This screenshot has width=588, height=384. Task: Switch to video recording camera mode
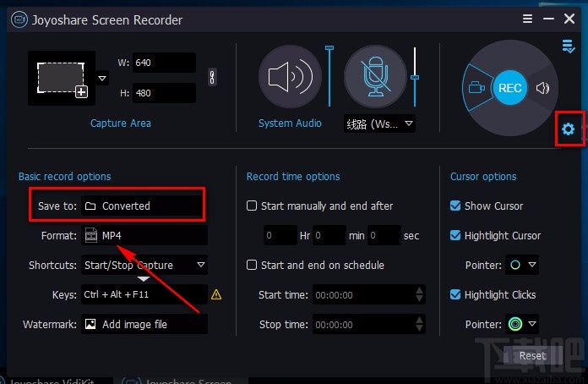[x=476, y=88]
